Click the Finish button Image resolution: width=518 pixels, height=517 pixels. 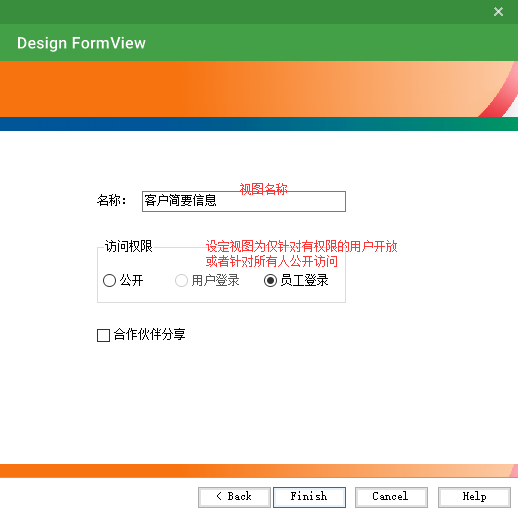(x=309, y=497)
